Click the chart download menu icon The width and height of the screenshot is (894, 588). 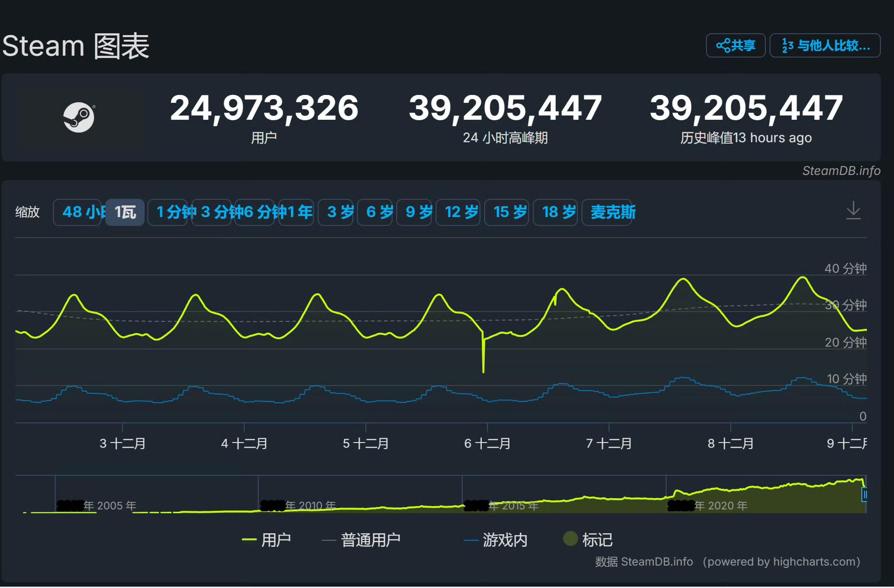[x=853, y=211]
